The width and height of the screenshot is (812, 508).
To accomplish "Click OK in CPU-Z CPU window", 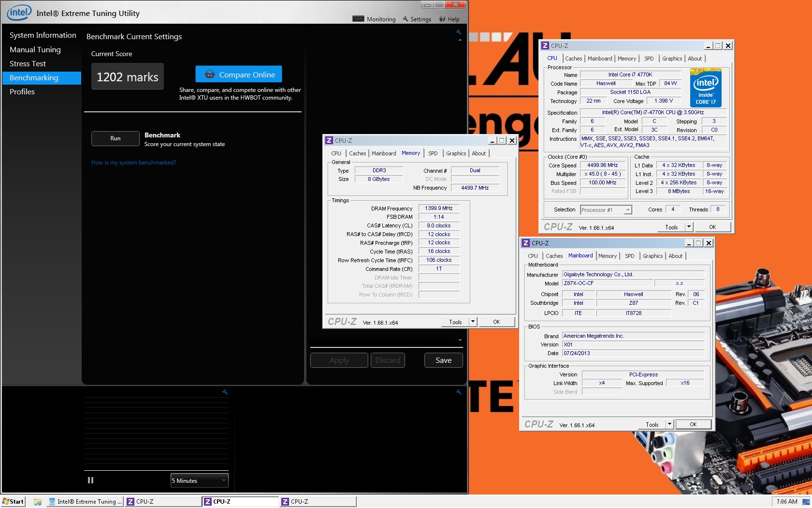I will (712, 227).
